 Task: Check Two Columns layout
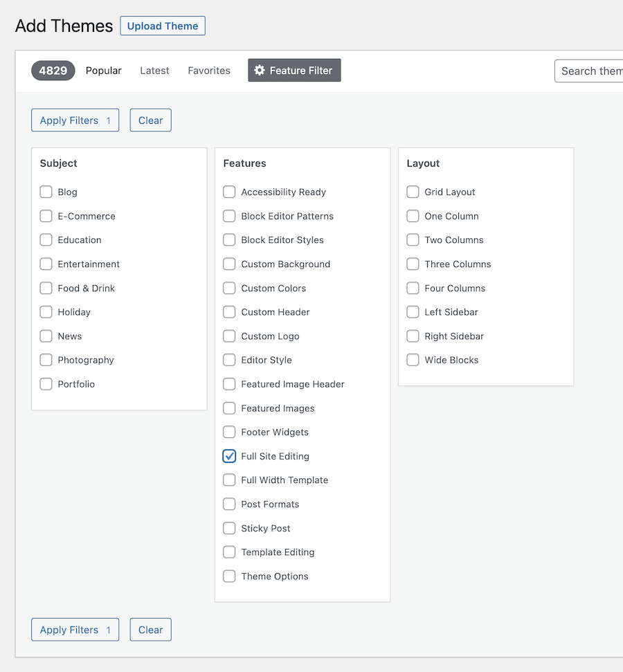[x=413, y=239]
